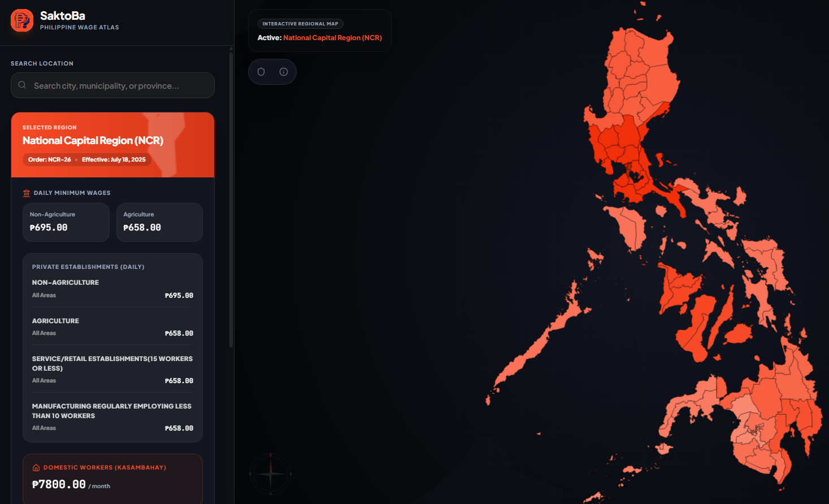This screenshot has height=504, width=829.
Task: Open the info circle icon on the map
Action: pyautogui.click(x=284, y=72)
